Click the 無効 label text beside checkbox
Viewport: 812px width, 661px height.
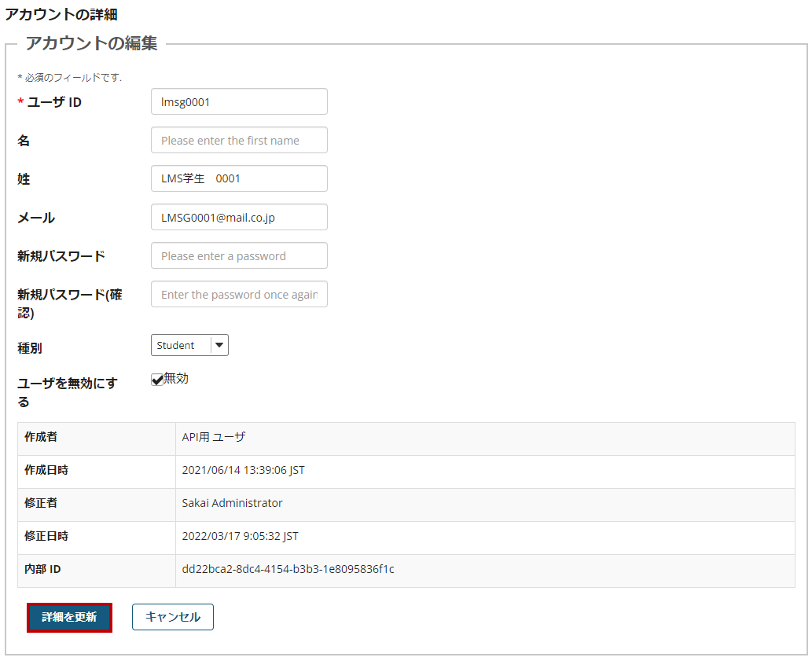click(176, 378)
